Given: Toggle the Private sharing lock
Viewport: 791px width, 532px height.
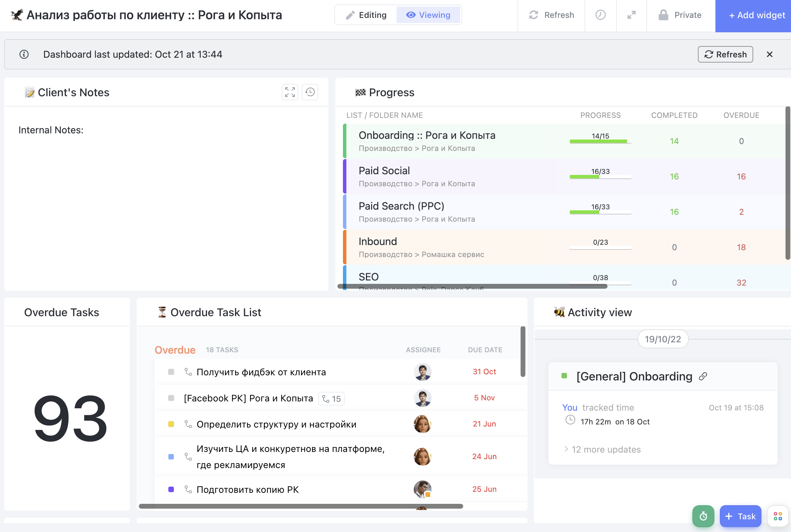Looking at the screenshot, I should [x=680, y=15].
